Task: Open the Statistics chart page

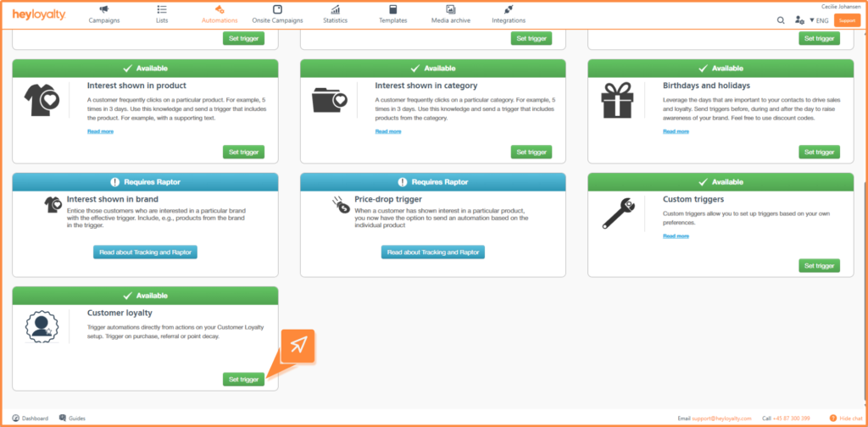Action: pyautogui.click(x=335, y=14)
